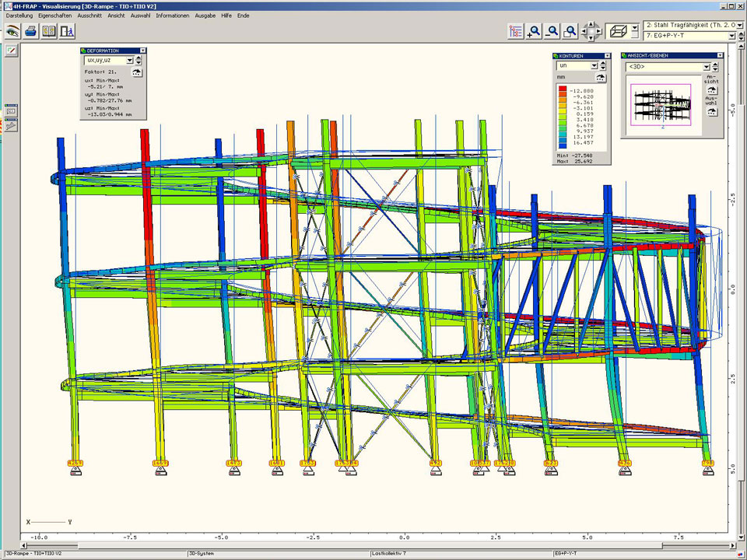
Task: Click the deformation factor settings button
Action: click(137, 72)
